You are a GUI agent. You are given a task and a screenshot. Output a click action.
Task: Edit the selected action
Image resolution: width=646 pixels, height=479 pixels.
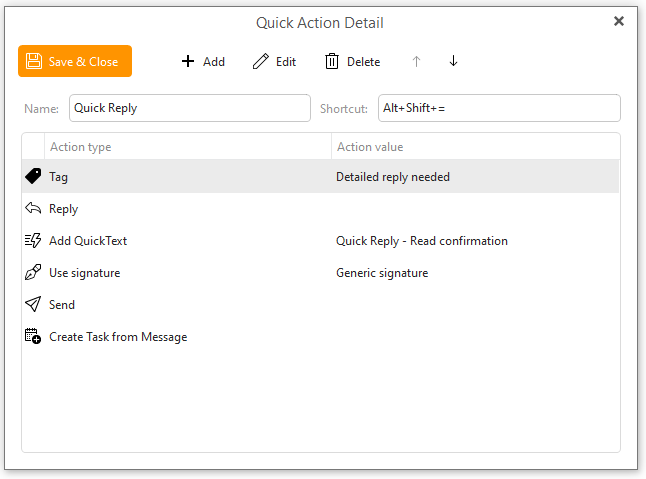click(275, 62)
